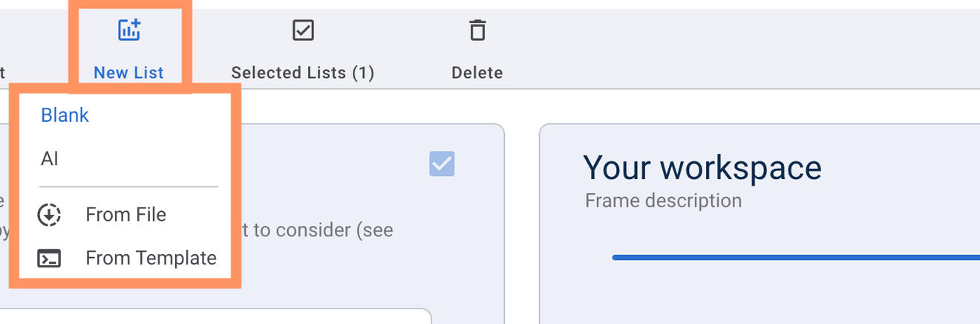The height and width of the screenshot is (324, 980).
Task: Open the New List dropdown label
Action: (x=128, y=73)
